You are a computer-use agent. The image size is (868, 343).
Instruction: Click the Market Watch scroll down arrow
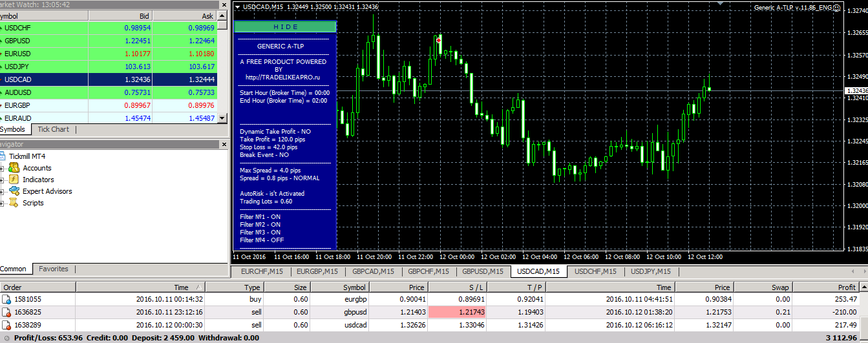click(x=222, y=119)
